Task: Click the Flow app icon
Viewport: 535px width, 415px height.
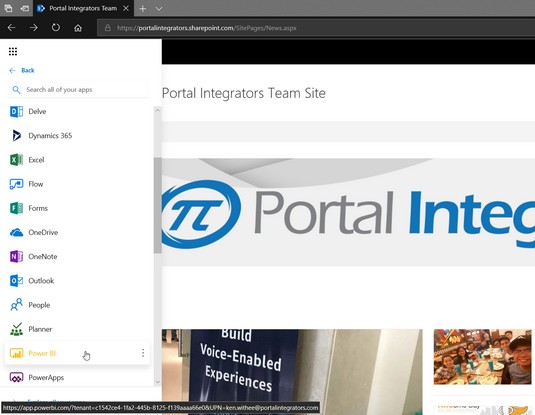Action: pos(16,184)
